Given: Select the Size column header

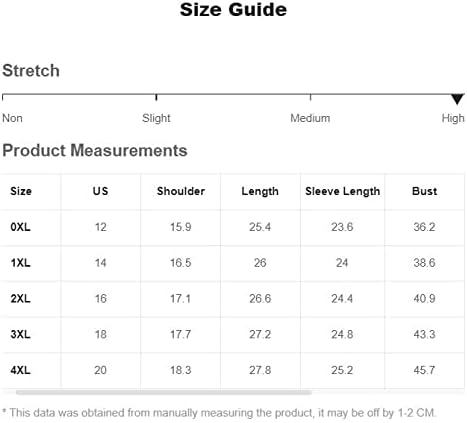Looking at the screenshot, I should (x=21, y=191).
